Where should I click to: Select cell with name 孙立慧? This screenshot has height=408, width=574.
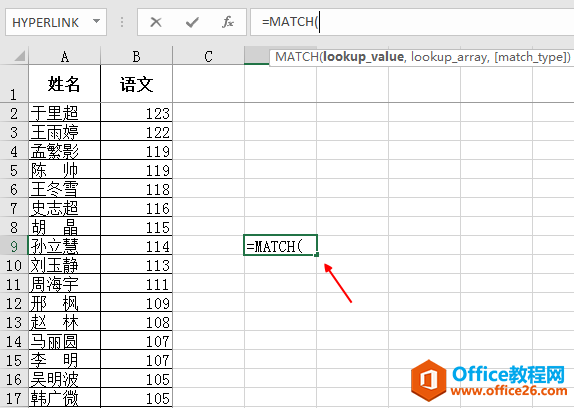64,246
